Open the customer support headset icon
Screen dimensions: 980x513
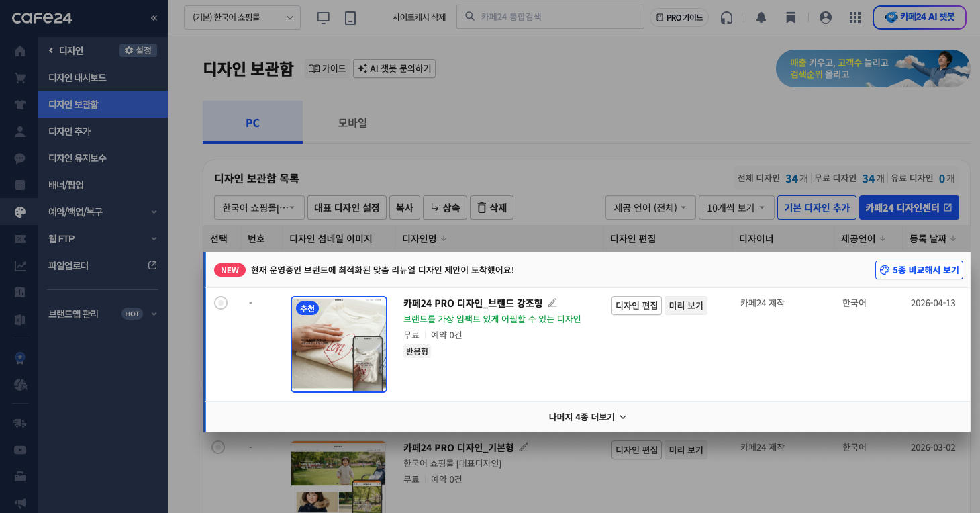pos(726,17)
